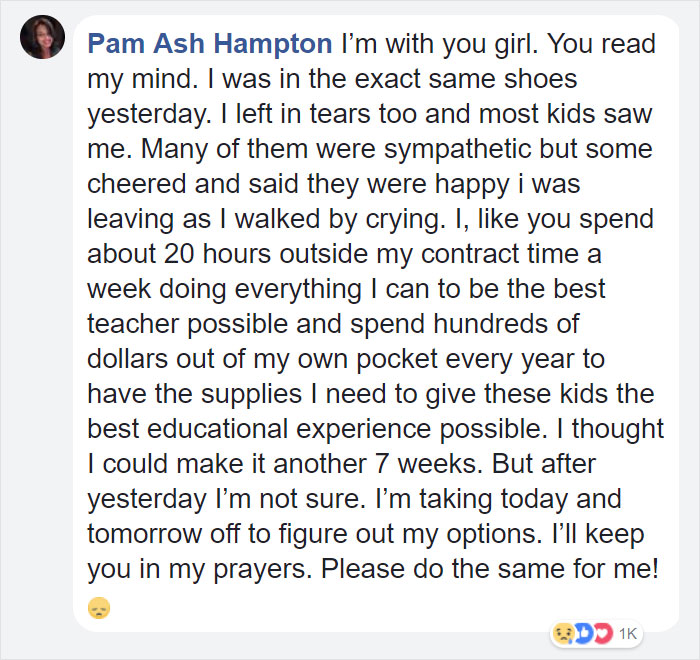The width and height of the screenshot is (700, 660).
Task: Click the word "teacher" in the comment
Action: (x=133, y=323)
